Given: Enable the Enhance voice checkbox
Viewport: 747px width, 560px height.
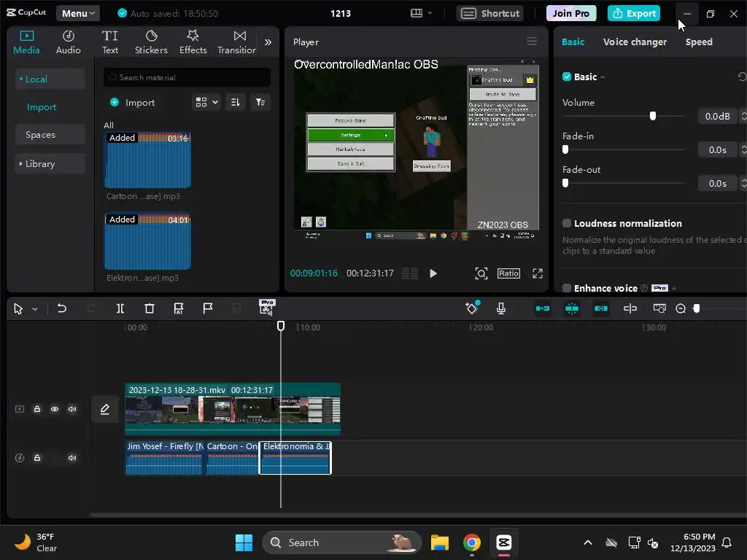Looking at the screenshot, I should point(566,288).
